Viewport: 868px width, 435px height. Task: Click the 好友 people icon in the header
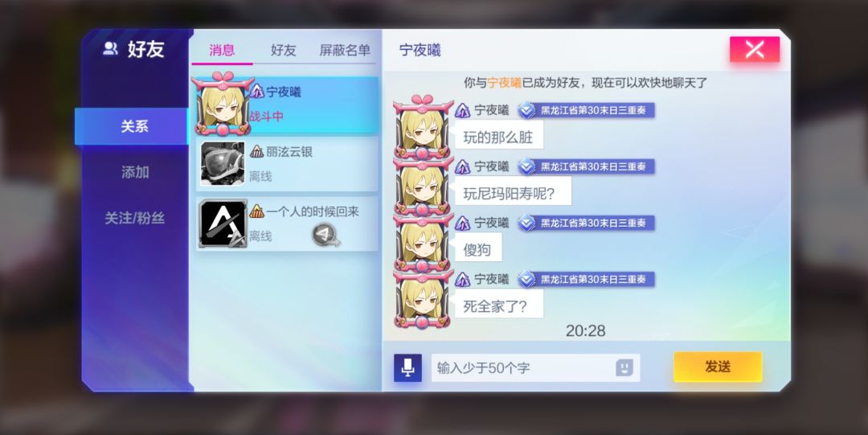[x=111, y=49]
